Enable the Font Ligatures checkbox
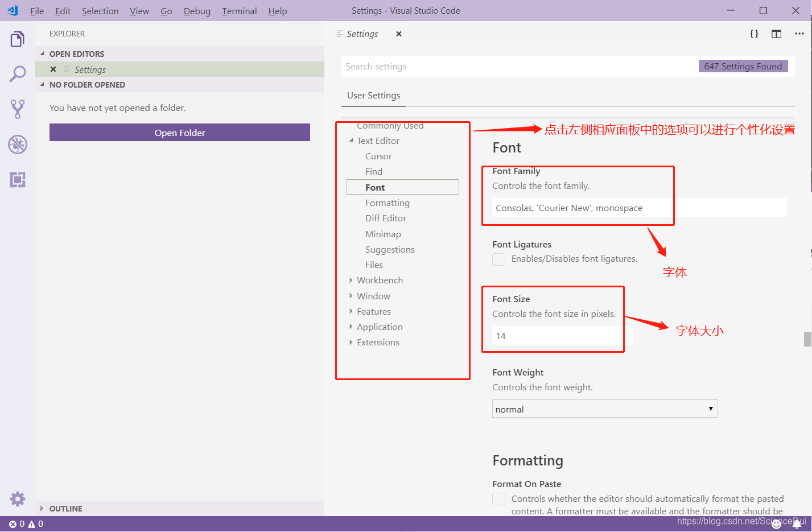Screen dimensions: 812x532 [x=498, y=259]
